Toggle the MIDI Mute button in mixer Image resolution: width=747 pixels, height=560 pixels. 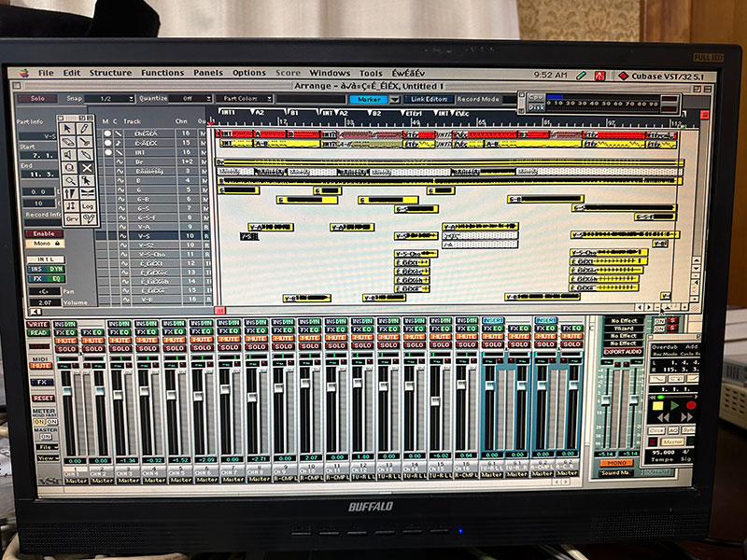point(41,366)
